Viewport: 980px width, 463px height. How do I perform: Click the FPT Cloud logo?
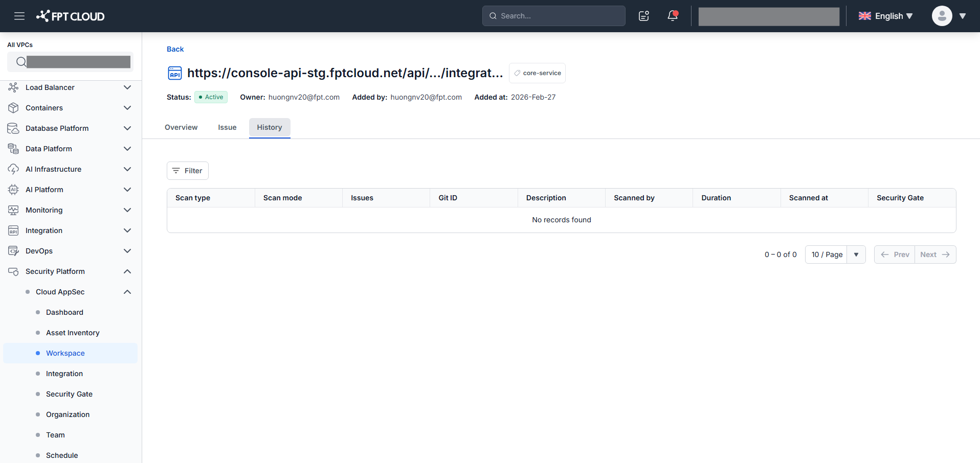[70, 16]
